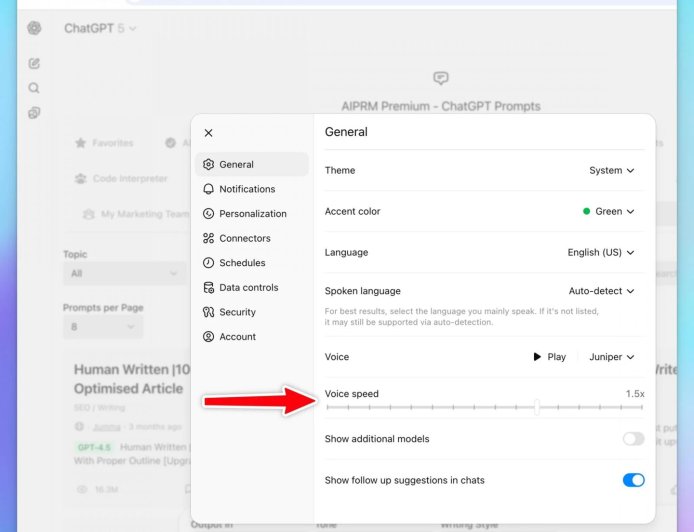Open Spoken language Auto-detect dropdown
Viewport: 694px width, 532px height.
tap(601, 291)
